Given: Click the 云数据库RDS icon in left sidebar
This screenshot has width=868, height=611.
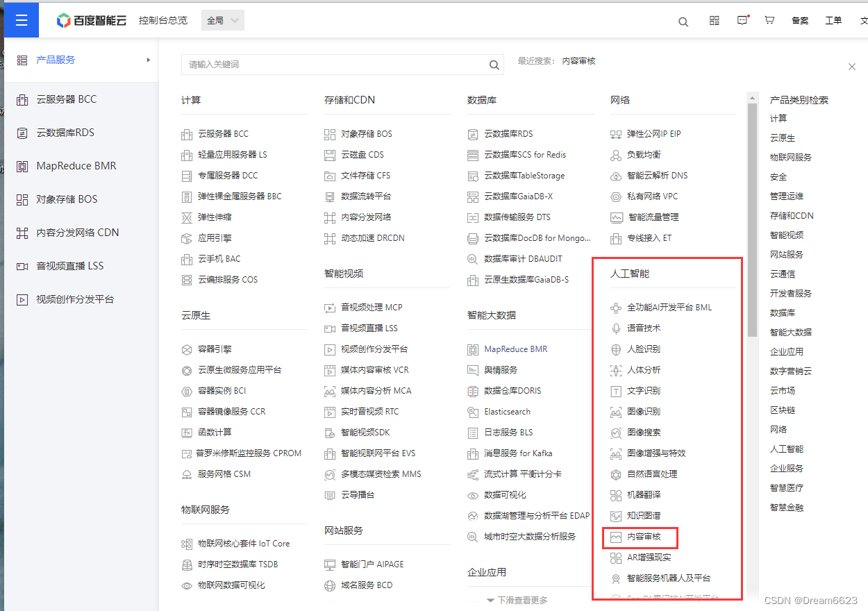Looking at the screenshot, I should [22, 133].
